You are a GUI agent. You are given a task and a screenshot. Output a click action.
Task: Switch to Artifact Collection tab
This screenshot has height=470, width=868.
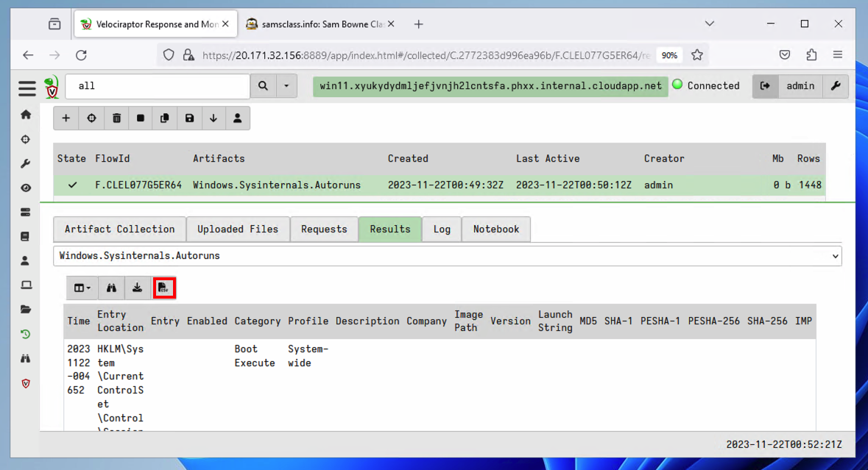point(119,229)
